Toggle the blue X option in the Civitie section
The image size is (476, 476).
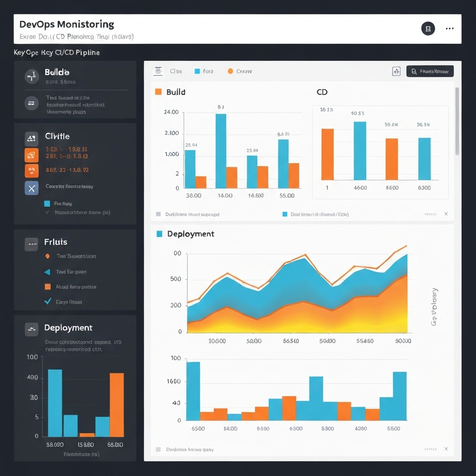(x=31, y=188)
